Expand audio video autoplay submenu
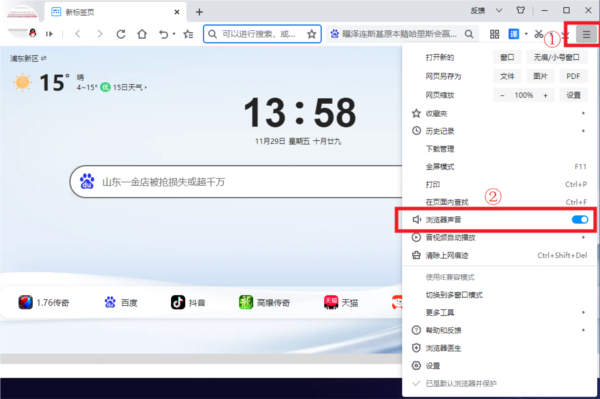The height and width of the screenshot is (399, 600). tap(499, 238)
